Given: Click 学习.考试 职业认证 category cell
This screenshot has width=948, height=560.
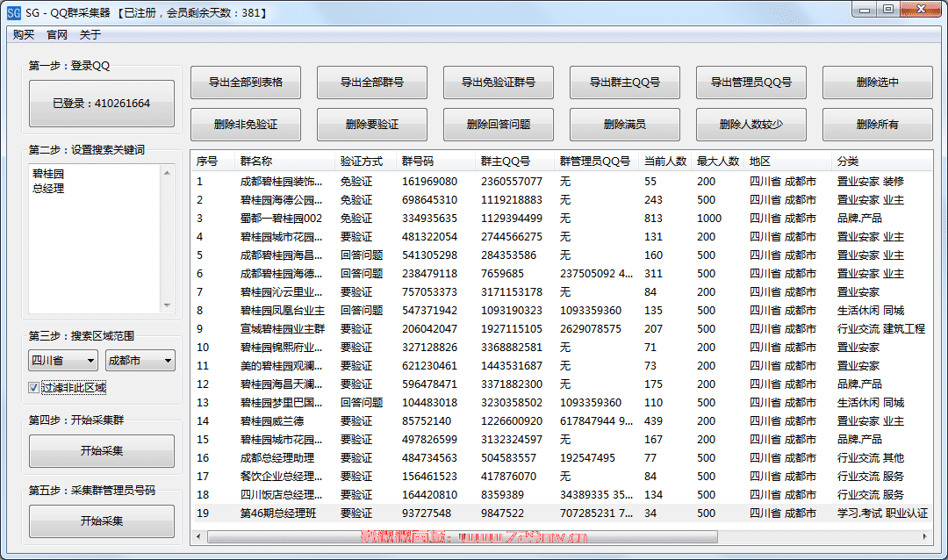Looking at the screenshot, I should 882,513.
